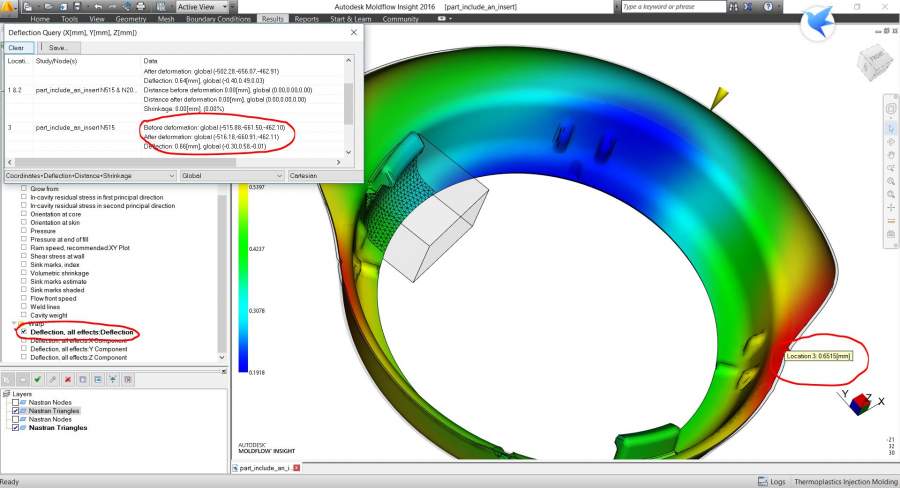Switch to the Mesh ribbon tab
Viewport: 900px width, 488px height.
coord(166,19)
